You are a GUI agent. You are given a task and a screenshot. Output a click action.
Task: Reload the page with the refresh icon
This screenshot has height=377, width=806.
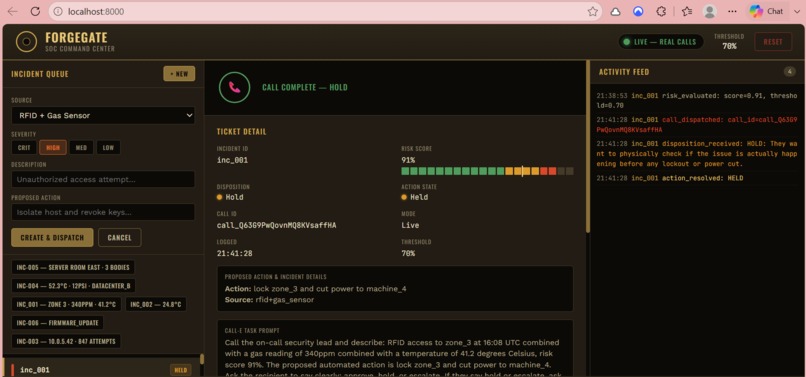(x=35, y=11)
